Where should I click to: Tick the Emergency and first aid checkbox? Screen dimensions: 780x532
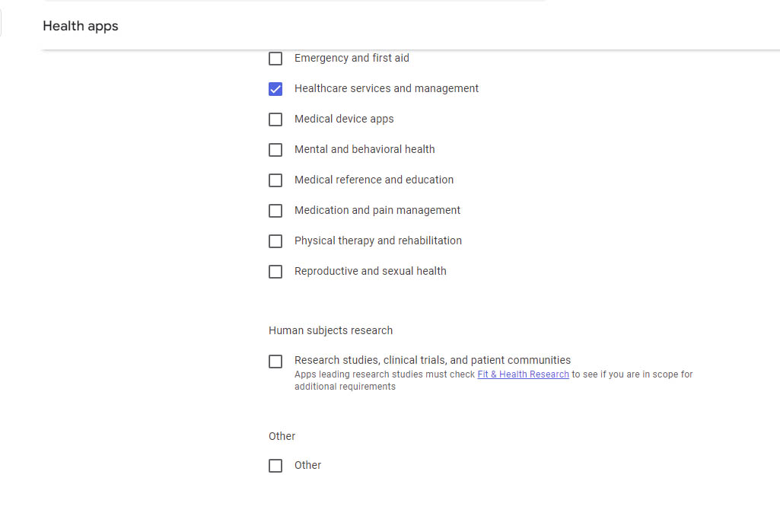275,59
